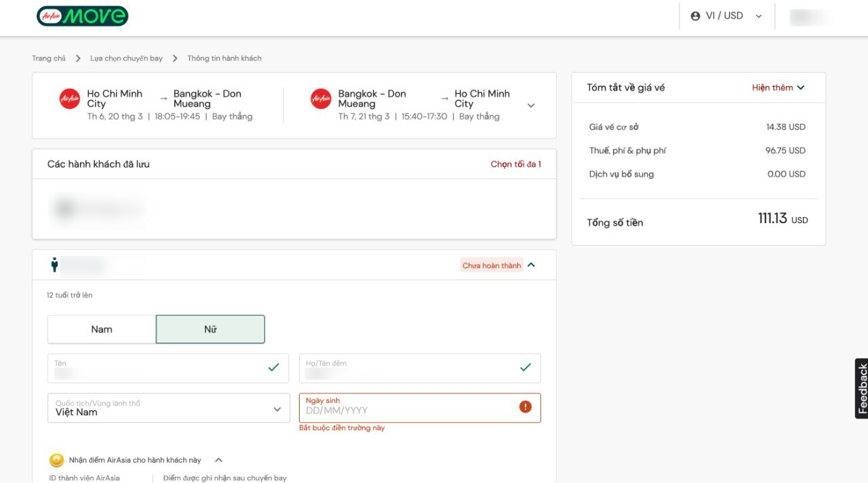The height and width of the screenshot is (483, 868).
Task: Expand the flight details using the chevron
Action: tap(531, 104)
